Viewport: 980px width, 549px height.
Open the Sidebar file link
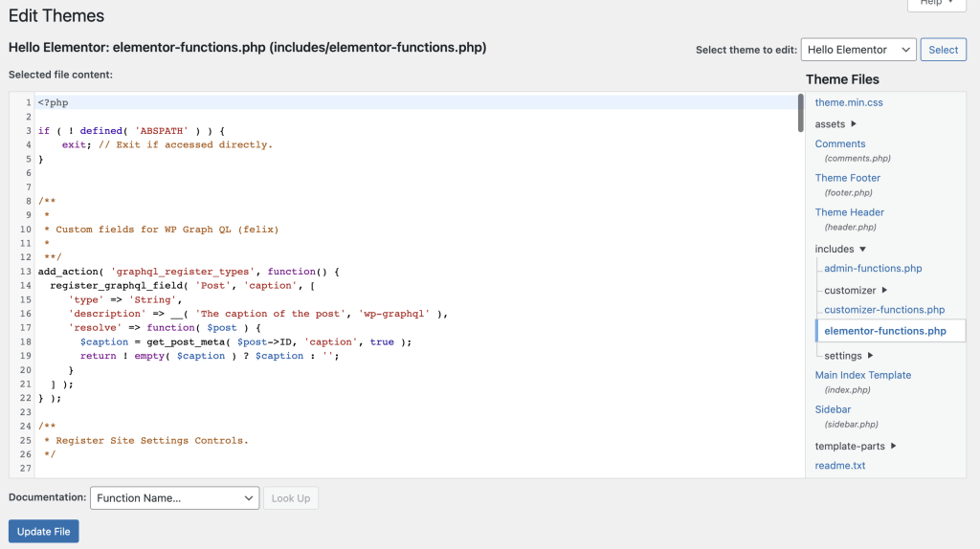click(x=833, y=409)
